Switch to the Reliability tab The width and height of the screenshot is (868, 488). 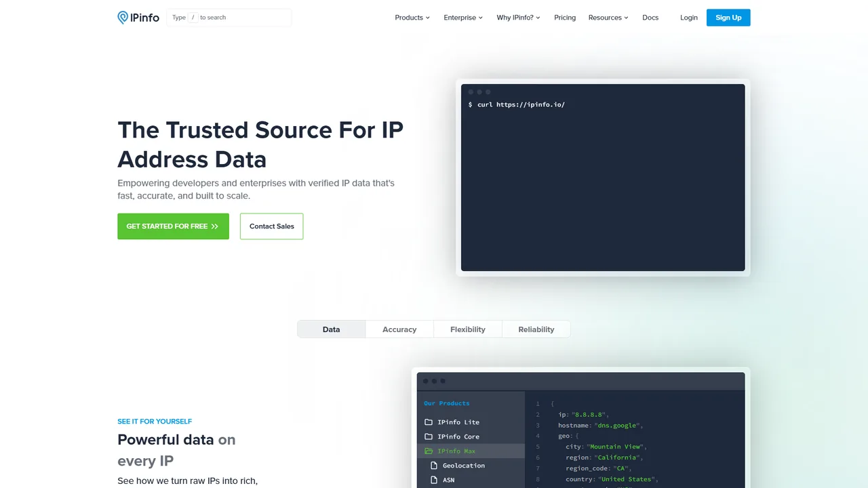pyautogui.click(x=536, y=329)
